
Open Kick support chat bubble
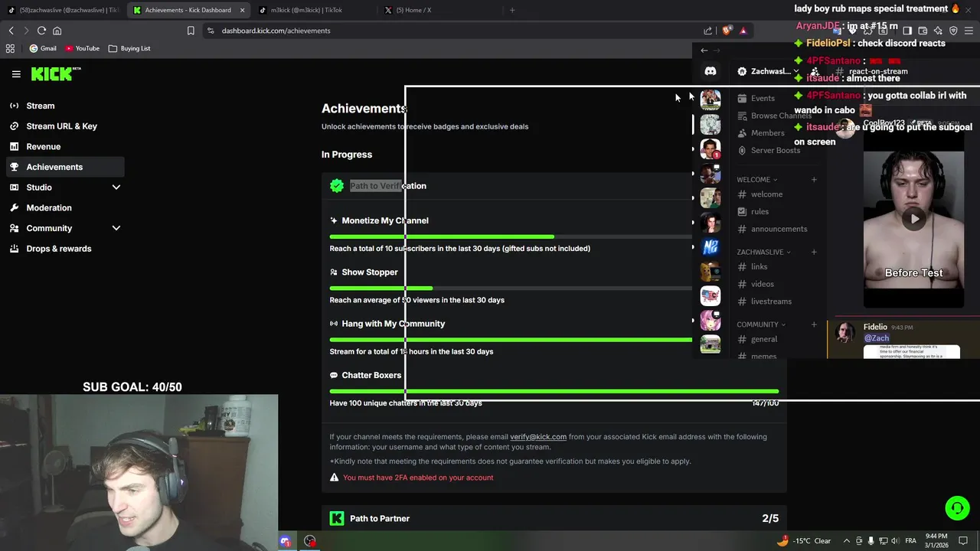click(957, 508)
